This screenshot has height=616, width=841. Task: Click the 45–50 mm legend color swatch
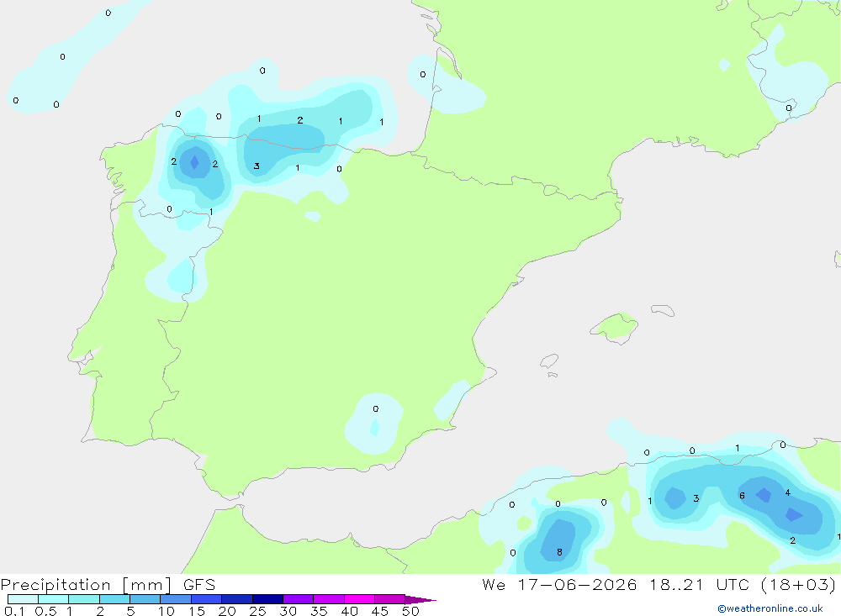tap(389, 599)
